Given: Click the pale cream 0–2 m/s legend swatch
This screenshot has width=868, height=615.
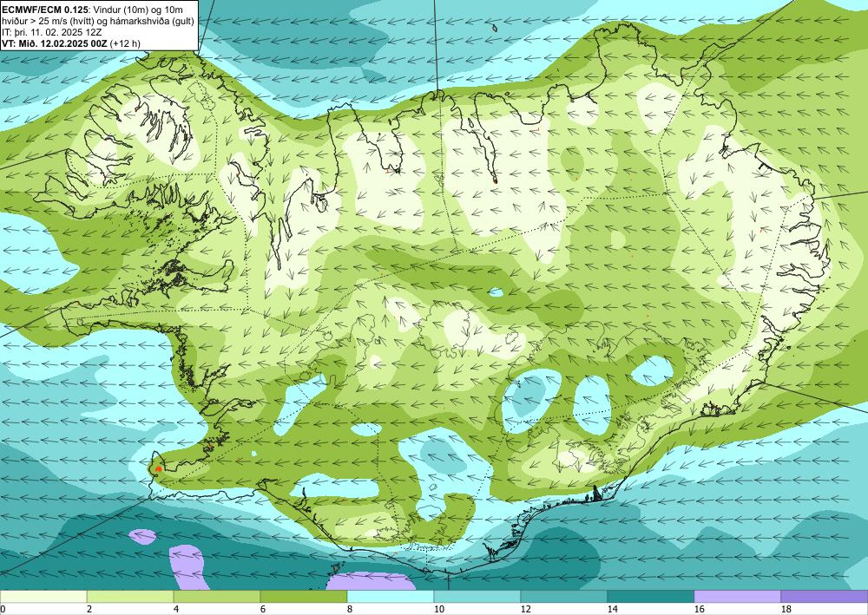Looking at the screenshot, I should point(43,596).
